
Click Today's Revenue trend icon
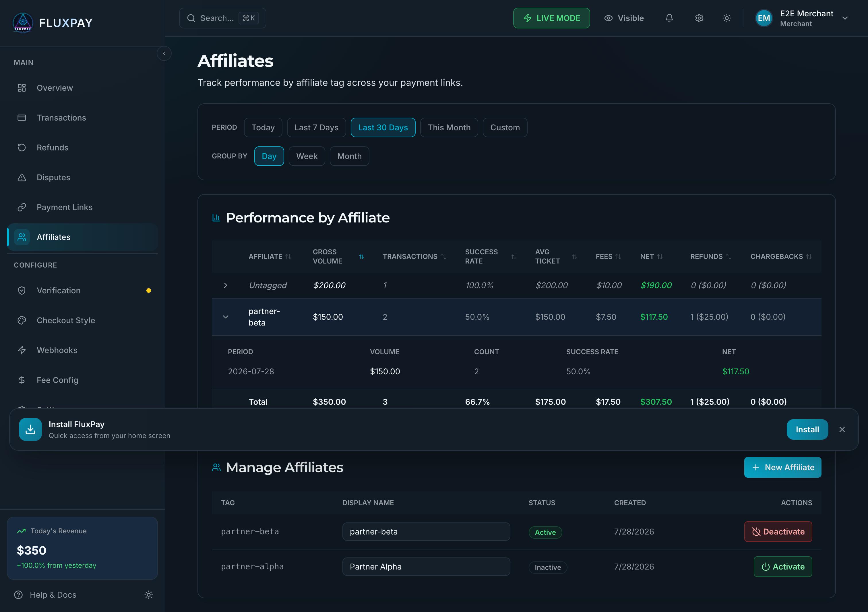(x=21, y=531)
